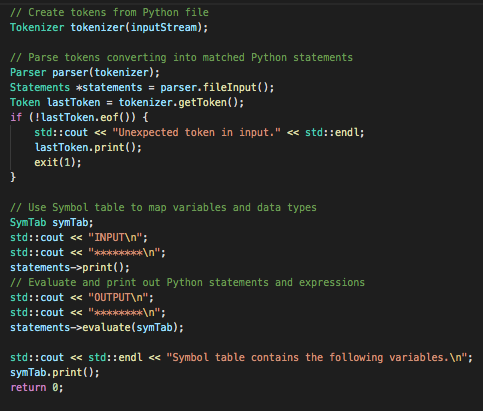Click the "Parser parser(tokenizer);" line
The image size is (483, 411).
coord(85,72)
